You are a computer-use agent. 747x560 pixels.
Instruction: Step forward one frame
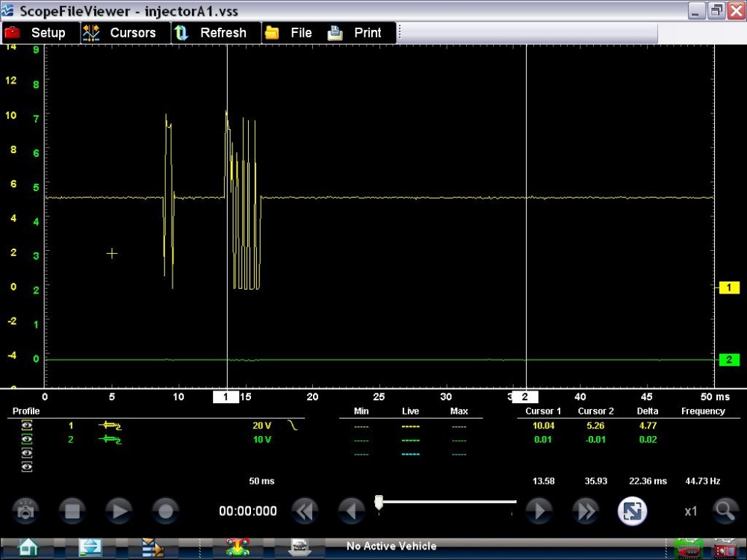[539, 511]
